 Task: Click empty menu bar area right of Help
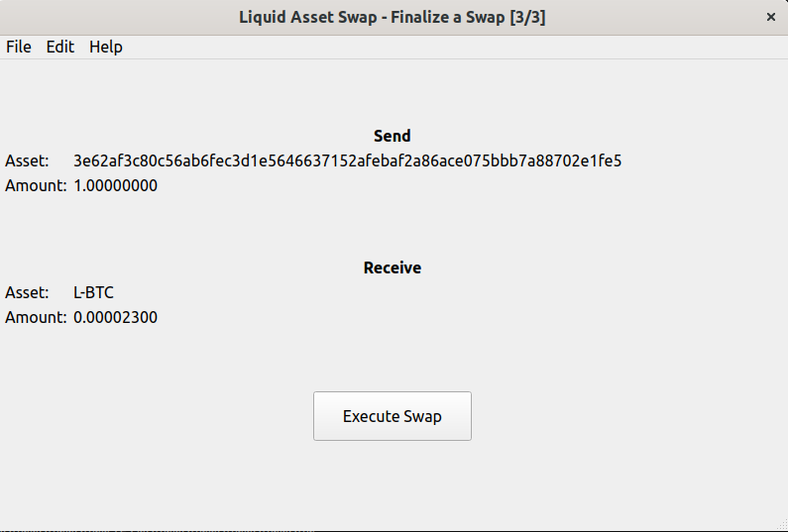(x=446, y=47)
